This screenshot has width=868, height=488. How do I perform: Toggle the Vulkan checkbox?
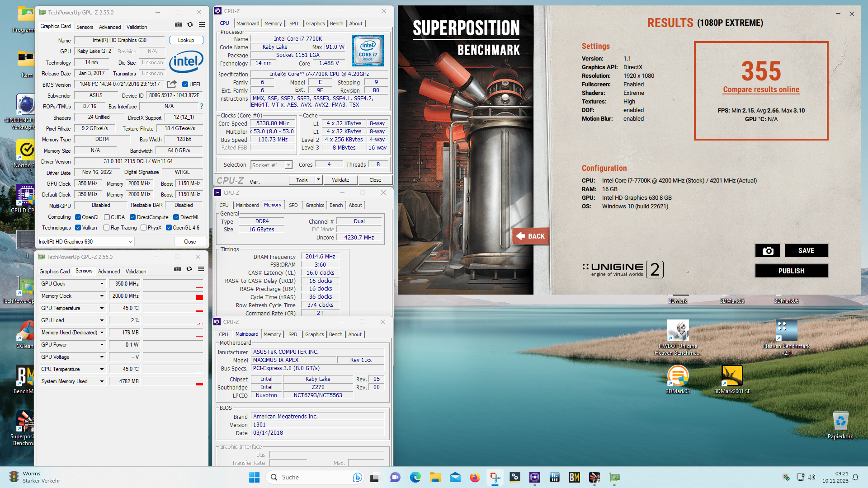click(78, 228)
